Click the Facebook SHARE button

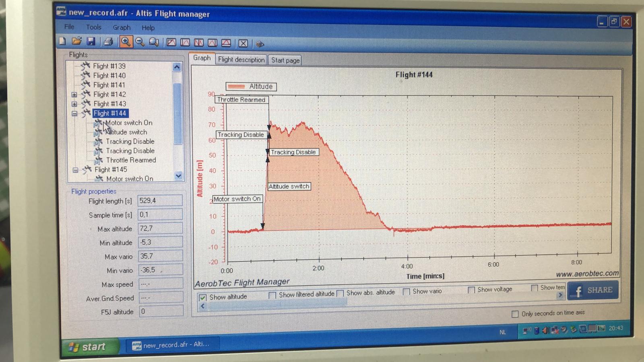592,290
